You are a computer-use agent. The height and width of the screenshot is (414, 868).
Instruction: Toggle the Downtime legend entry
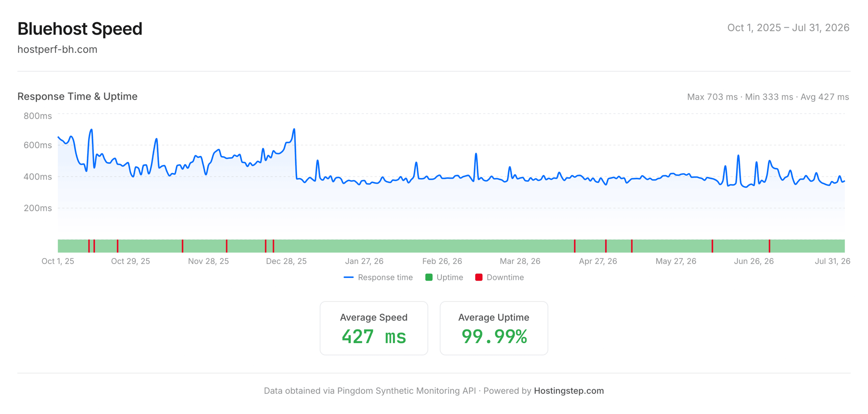coord(499,277)
